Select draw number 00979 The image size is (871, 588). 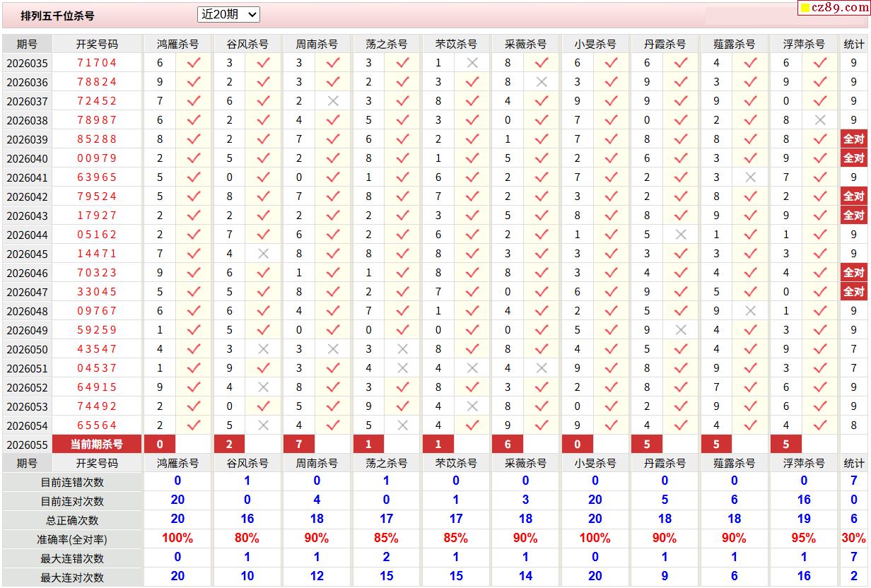pyautogui.click(x=97, y=158)
